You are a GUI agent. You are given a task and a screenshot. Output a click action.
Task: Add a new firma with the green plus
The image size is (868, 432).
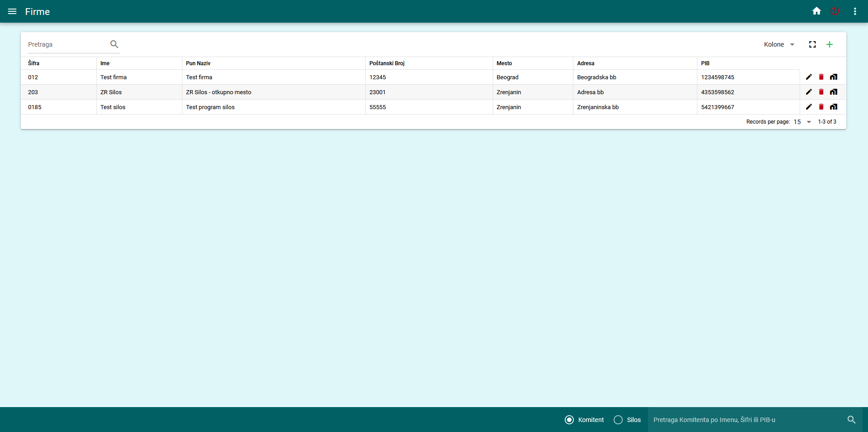click(830, 44)
